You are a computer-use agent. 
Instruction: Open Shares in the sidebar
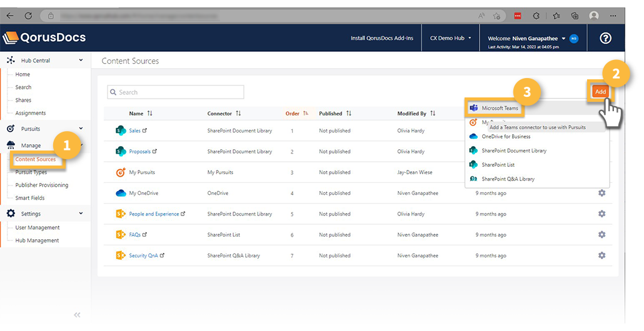(x=23, y=100)
